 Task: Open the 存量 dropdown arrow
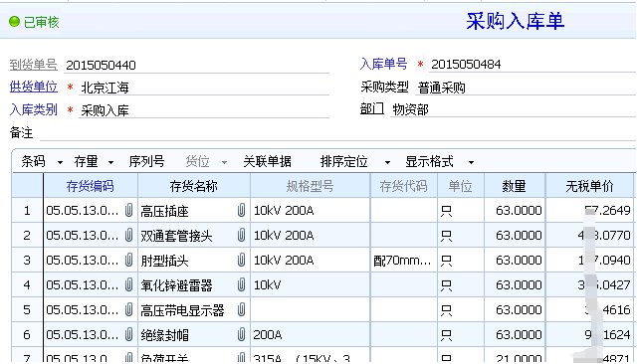[x=110, y=163]
